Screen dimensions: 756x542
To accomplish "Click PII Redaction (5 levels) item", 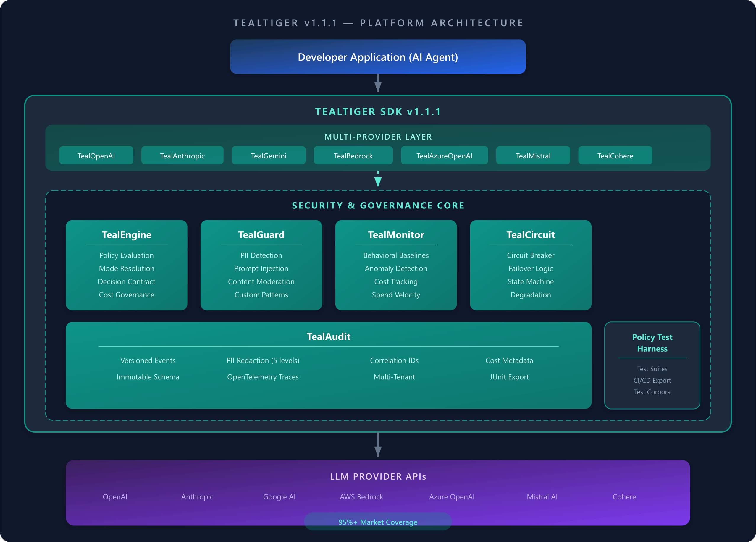I will (x=263, y=360).
